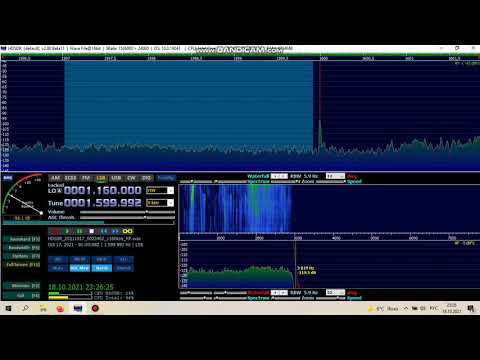
Task: Toggle the Mute button
Action: (58, 268)
